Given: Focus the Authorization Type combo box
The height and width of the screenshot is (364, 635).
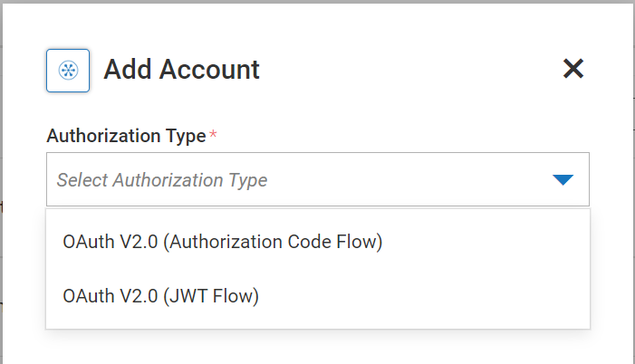Looking at the screenshot, I should click(317, 179).
